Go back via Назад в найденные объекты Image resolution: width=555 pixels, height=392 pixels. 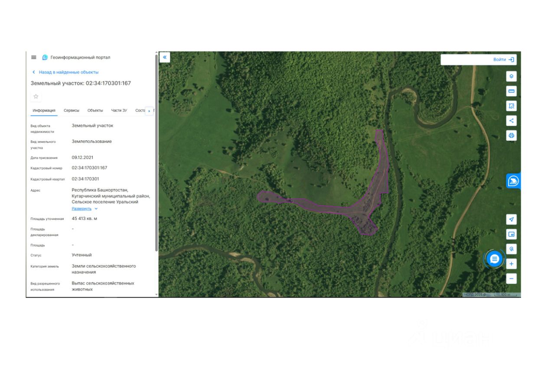[x=69, y=72]
